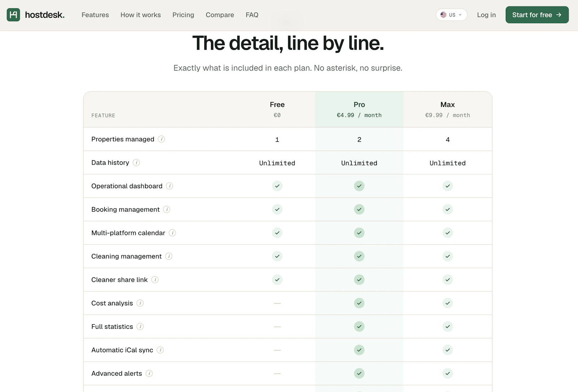Click Max checkmark in Advanced alerts row

coord(448,373)
